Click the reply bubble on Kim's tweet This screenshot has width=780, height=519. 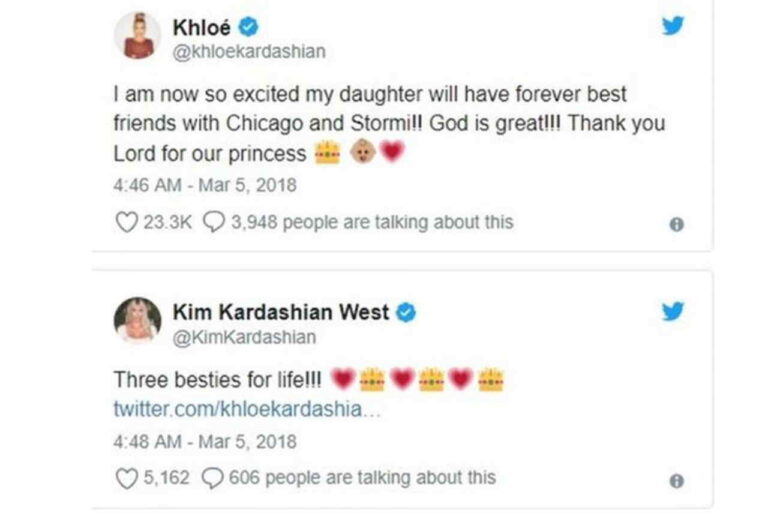[214, 478]
